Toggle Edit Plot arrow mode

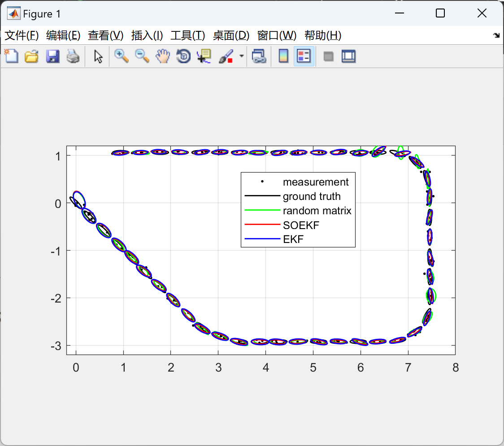tap(97, 56)
